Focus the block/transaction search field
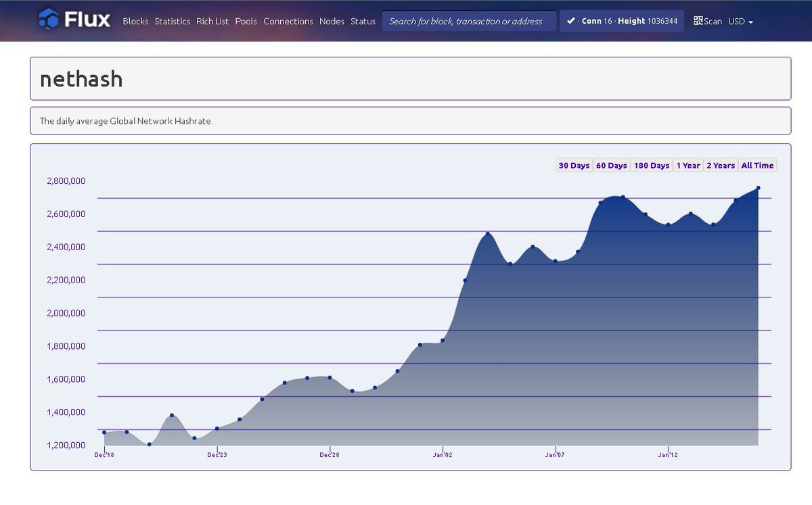 click(x=469, y=21)
